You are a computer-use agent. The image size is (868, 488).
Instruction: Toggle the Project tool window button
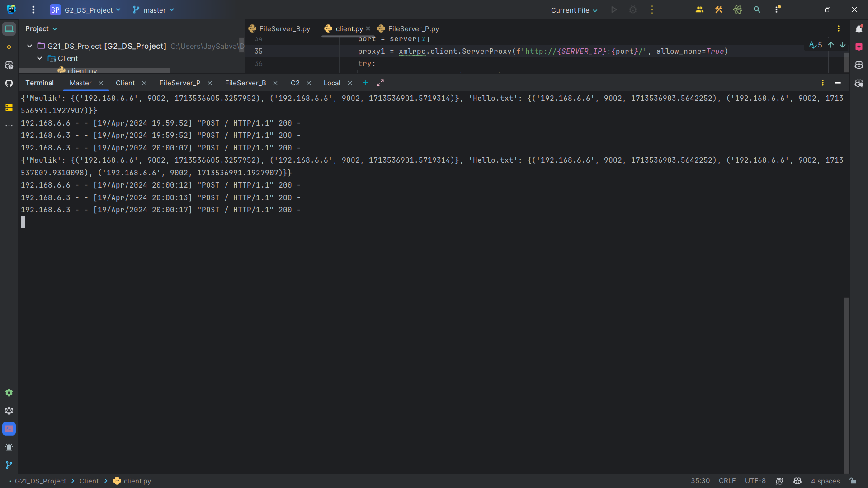(9, 29)
